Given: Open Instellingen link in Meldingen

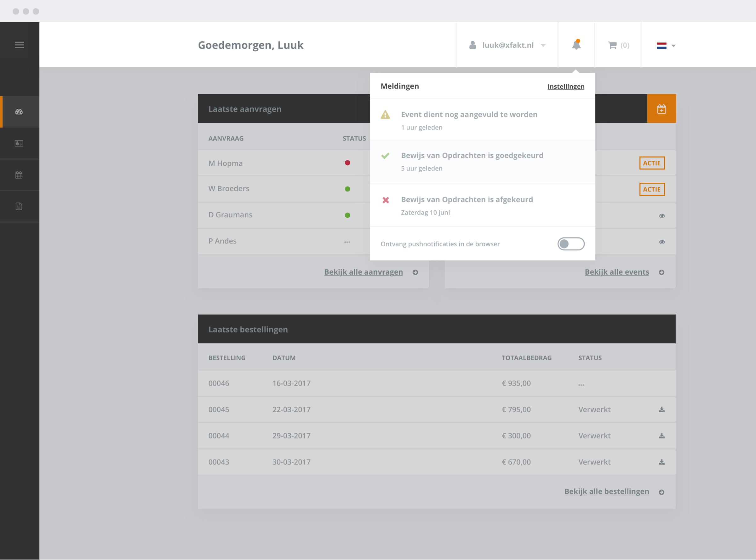Looking at the screenshot, I should pyautogui.click(x=565, y=86).
